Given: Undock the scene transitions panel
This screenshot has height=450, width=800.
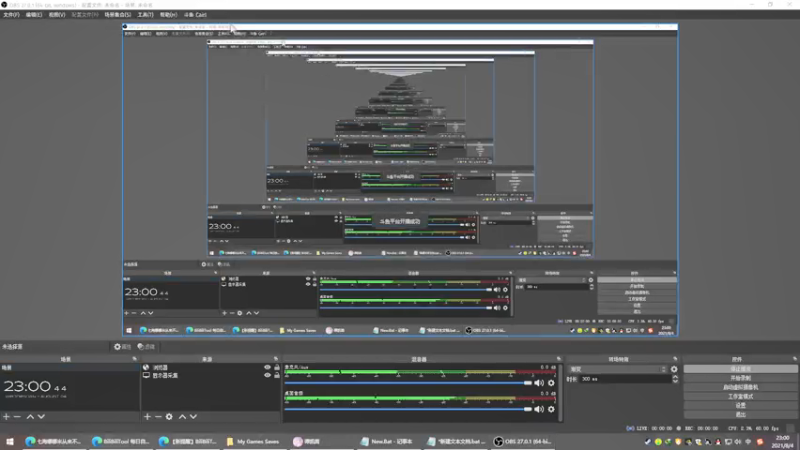Looking at the screenshot, I should point(675,359).
